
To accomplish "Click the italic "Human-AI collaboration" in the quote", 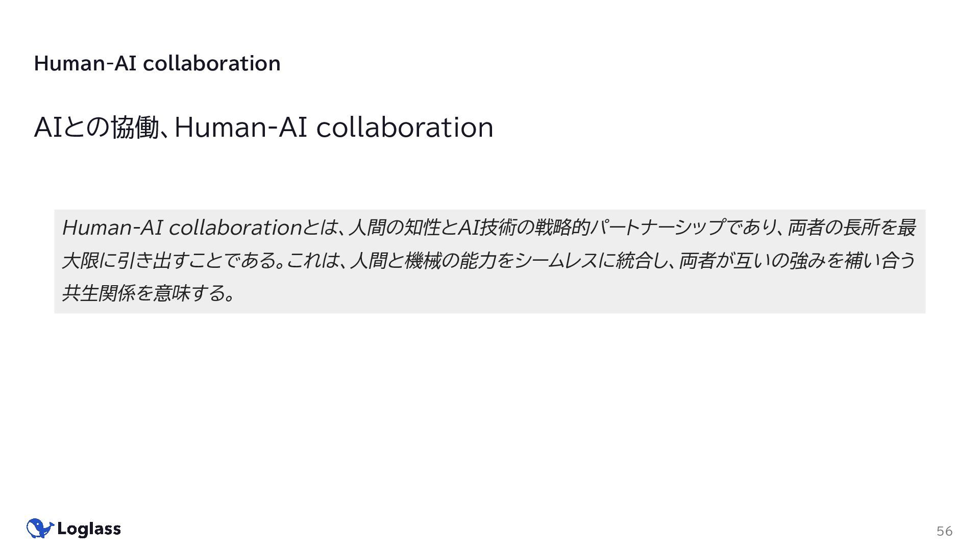I will click(182, 228).
